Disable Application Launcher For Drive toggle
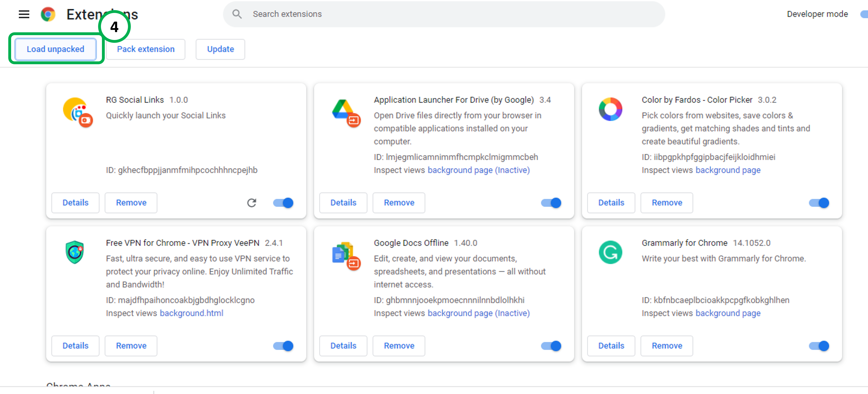The height and width of the screenshot is (394, 868). click(551, 203)
